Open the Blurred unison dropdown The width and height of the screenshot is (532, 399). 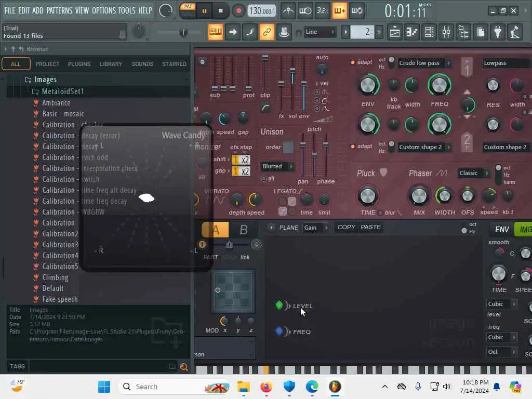point(277,166)
